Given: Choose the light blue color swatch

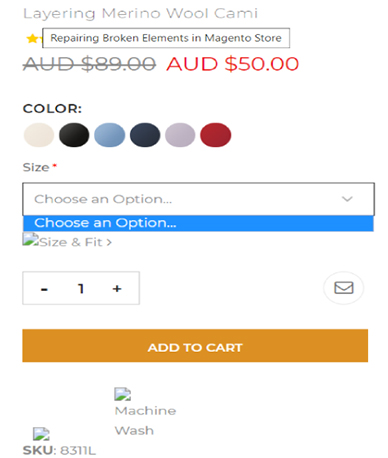Looking at the screenshot, I should pos(109,135).
